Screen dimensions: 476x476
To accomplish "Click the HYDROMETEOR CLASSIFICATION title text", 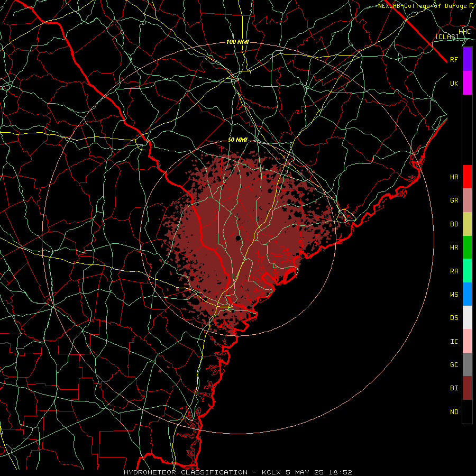I will point(186,472).
